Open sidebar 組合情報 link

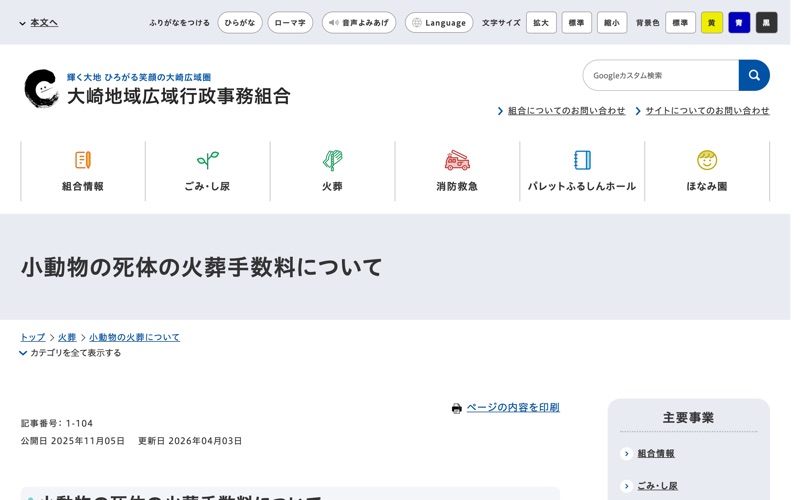[x=656, y=454]
